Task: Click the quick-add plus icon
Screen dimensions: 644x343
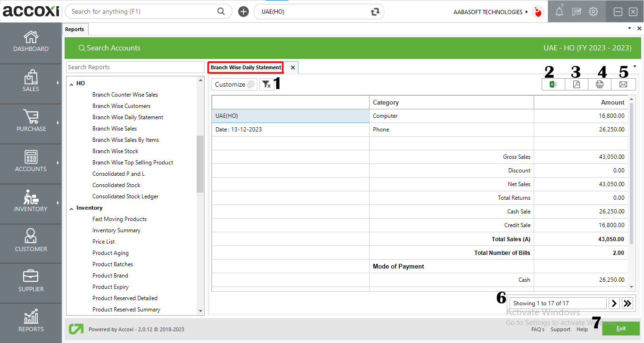Action: pyautogui.click(x=243, y=12)
